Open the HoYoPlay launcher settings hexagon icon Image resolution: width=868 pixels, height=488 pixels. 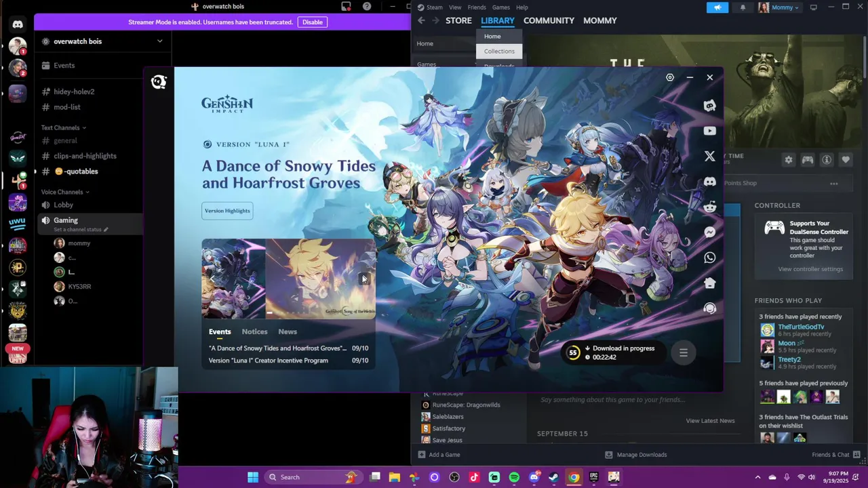pos(670,77)
